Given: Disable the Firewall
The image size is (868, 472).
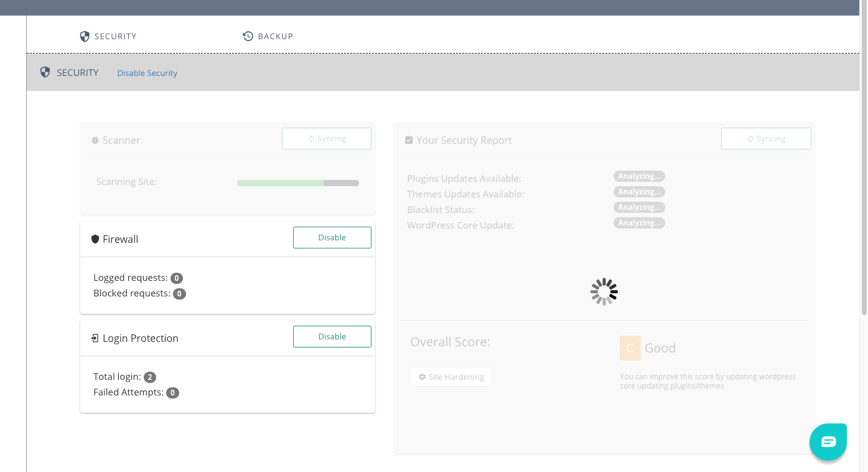Looking at the screenshot, I should pyautogui.click(x=332, y=237).
